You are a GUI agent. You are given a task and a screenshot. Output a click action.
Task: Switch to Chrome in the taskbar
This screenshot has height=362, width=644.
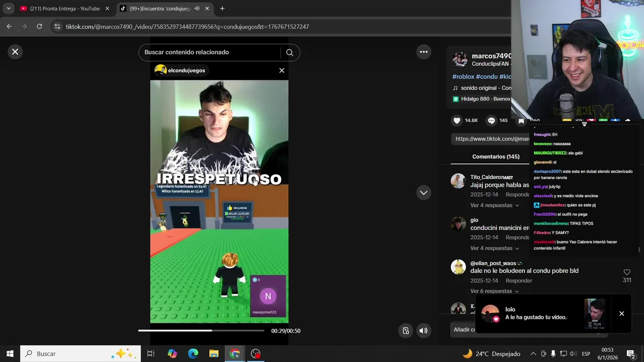[235, 353]
